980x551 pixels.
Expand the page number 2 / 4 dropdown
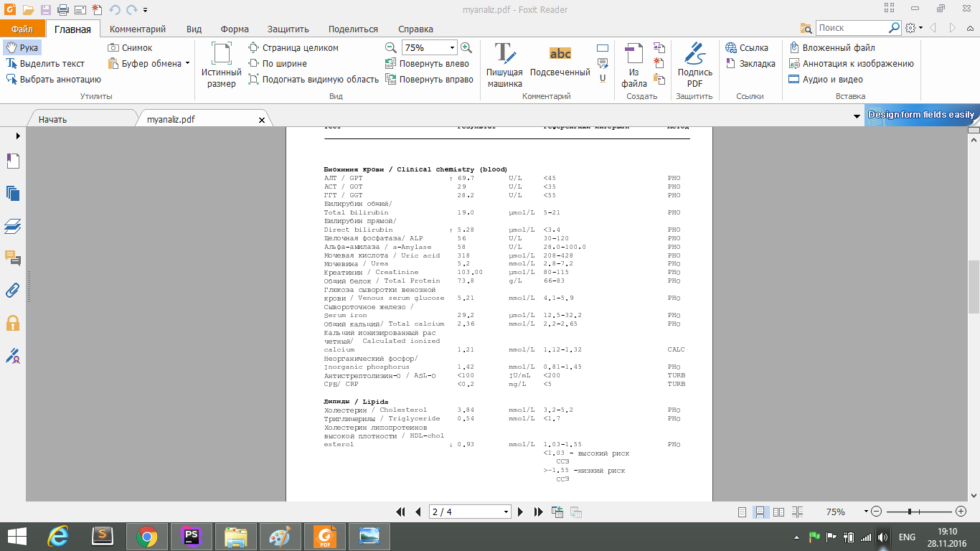pos(507,512)
